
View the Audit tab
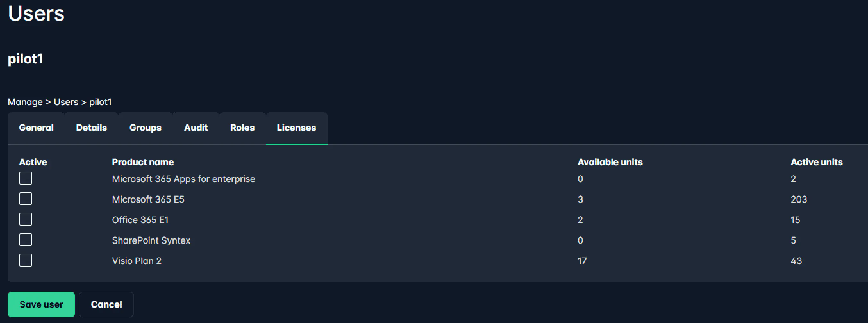196,127
